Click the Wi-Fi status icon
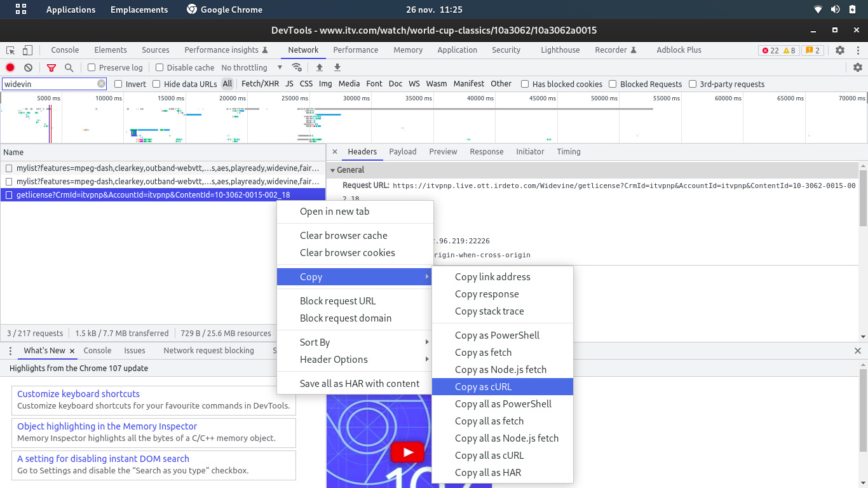 coord(818,10)
